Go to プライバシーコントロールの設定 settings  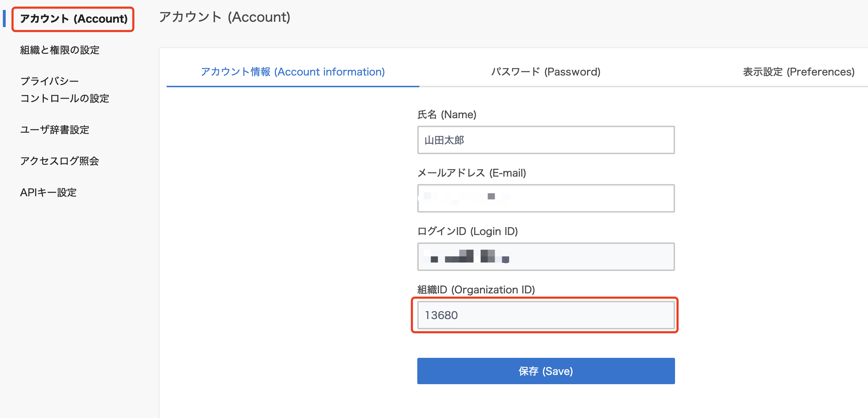[64, 90]
